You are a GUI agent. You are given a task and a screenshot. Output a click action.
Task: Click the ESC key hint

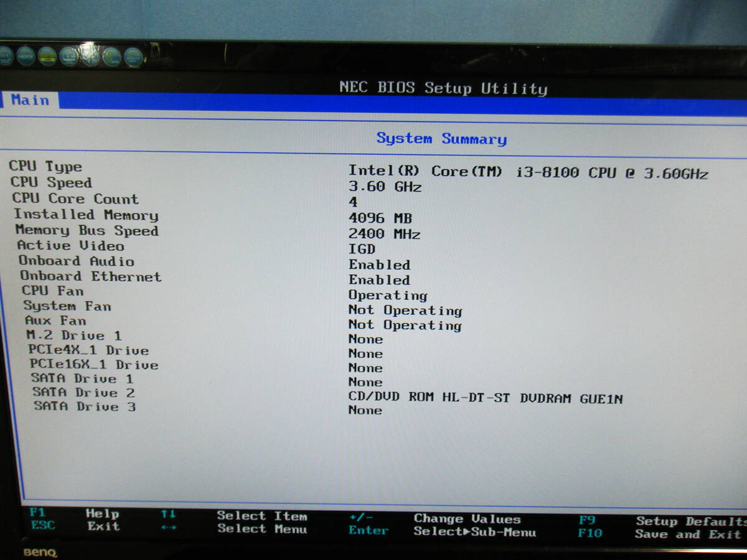tap(43, 525)
